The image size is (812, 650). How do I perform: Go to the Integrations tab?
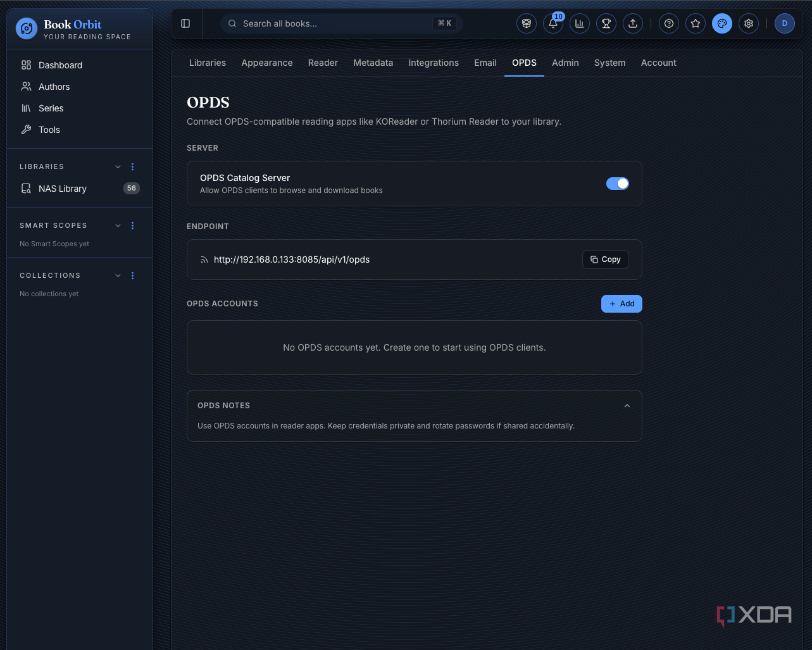point(434,63)
